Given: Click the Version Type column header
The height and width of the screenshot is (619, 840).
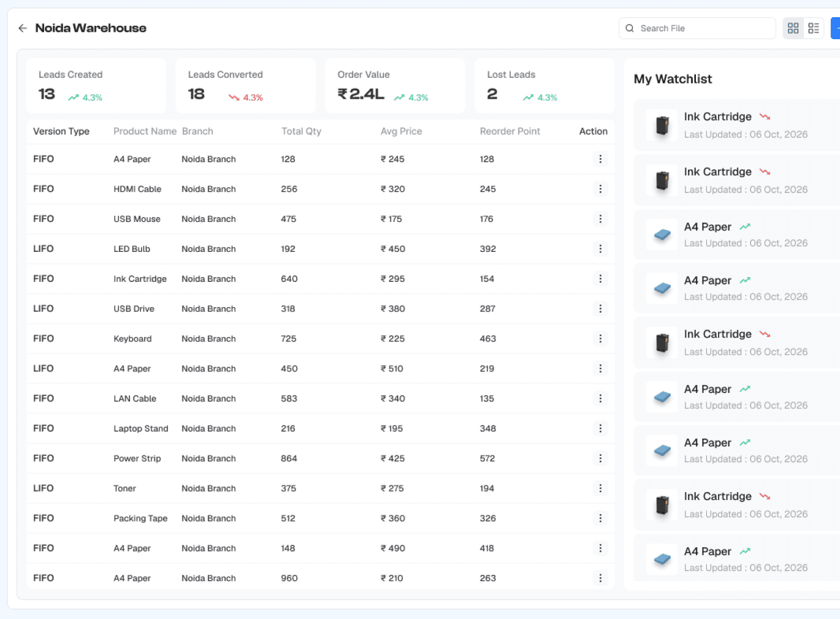Looking at the screenshot, I should [61, 131].
